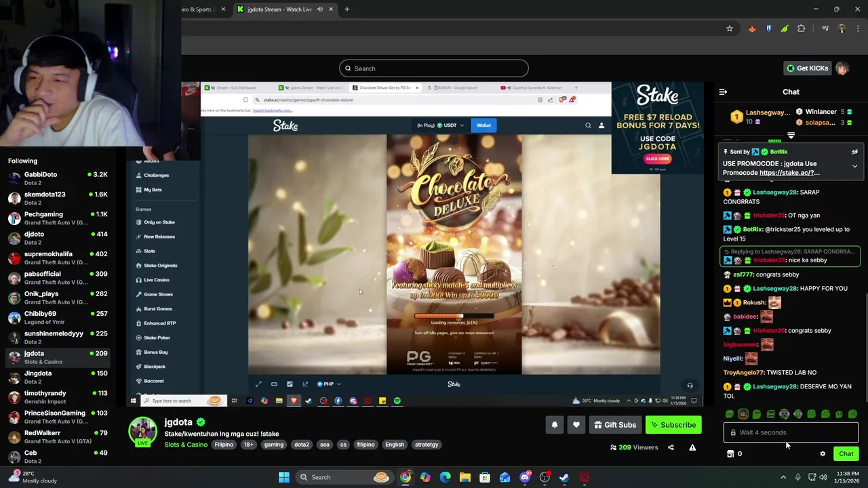Click the Kick search box

pyautogui.click(x=434, y=68)
